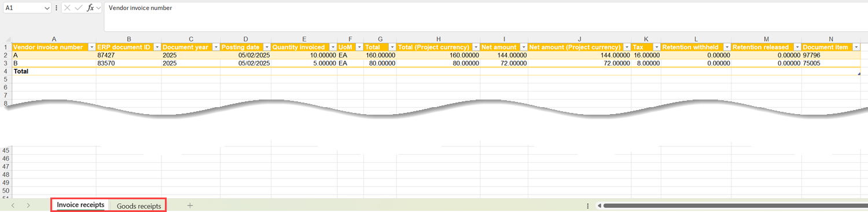Viewport: 868px width, 212px height.
Task: Expand the fx function dropdown chevron
Action: (x=99, y=8)
